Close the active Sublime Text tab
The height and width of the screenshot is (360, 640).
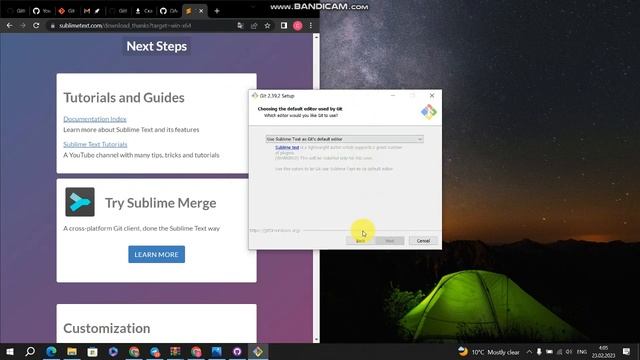(201, 11)
